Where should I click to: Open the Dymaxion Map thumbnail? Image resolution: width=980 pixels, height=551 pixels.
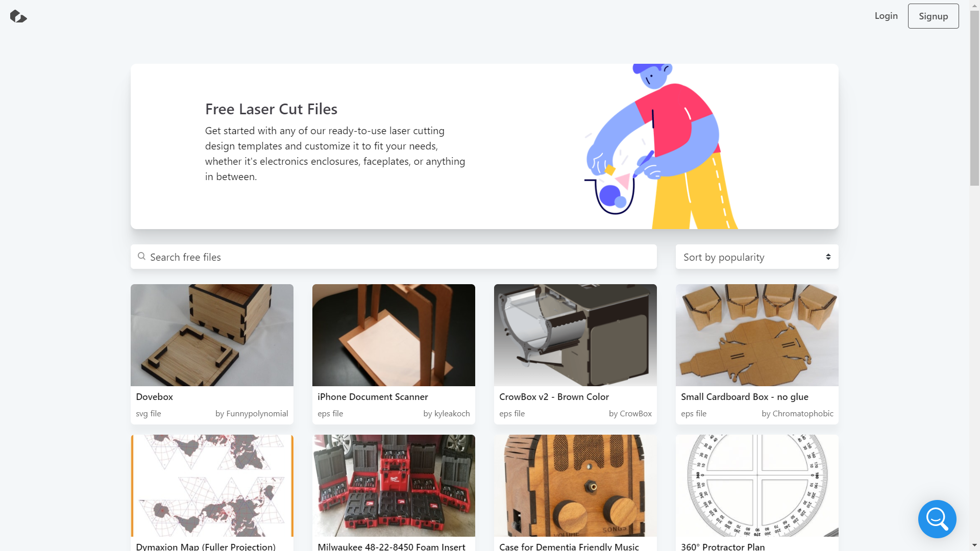tap(212, 485)
